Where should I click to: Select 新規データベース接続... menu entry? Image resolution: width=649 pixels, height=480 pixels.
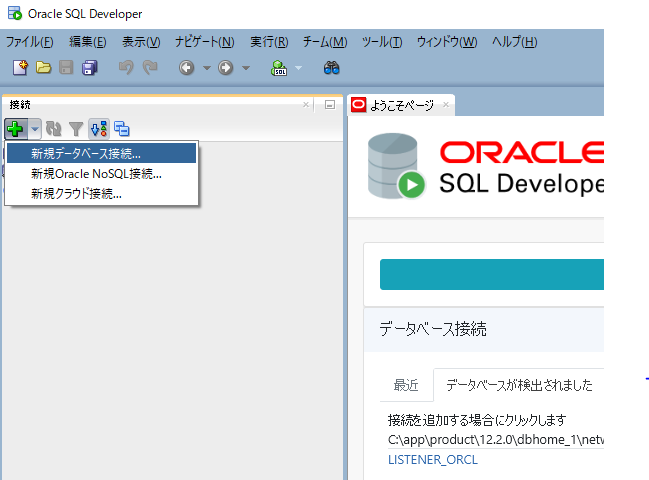tap(101, 154)
